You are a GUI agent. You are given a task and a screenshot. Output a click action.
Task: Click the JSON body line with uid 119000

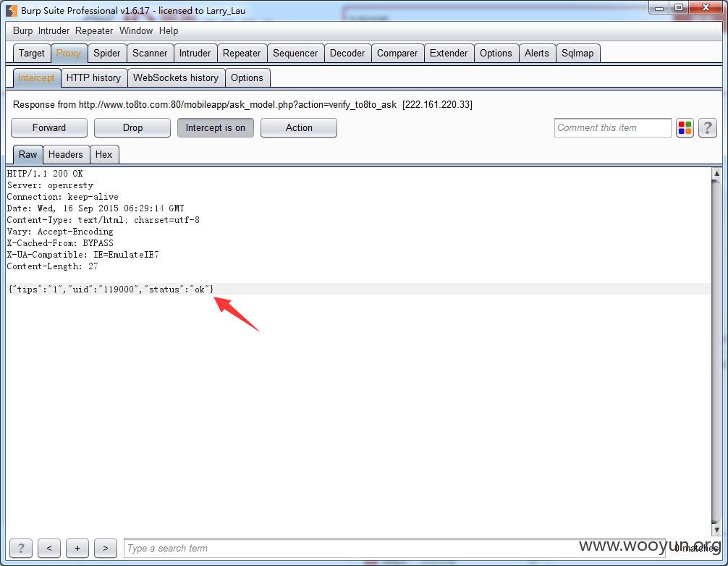click(x=111, y=290)
